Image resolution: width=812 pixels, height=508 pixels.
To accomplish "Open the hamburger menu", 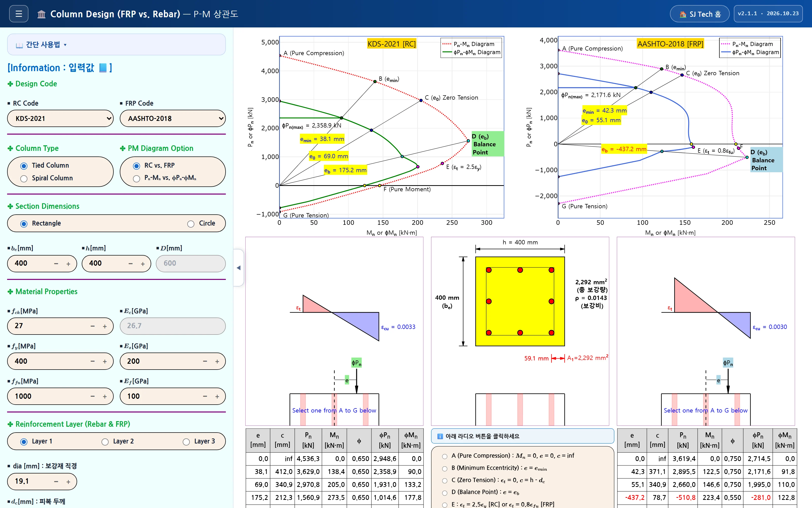I will point(19,14).
